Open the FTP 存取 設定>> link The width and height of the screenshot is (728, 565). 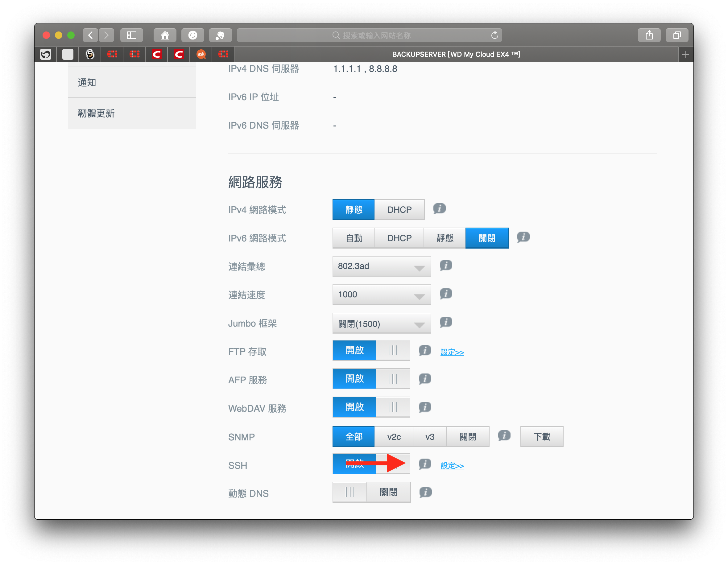pos(452,352)
